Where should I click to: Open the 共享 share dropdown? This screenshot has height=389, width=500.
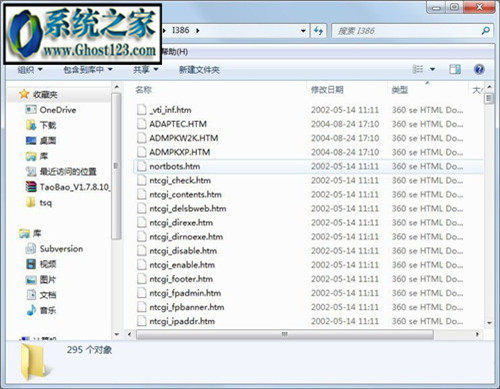145,70
